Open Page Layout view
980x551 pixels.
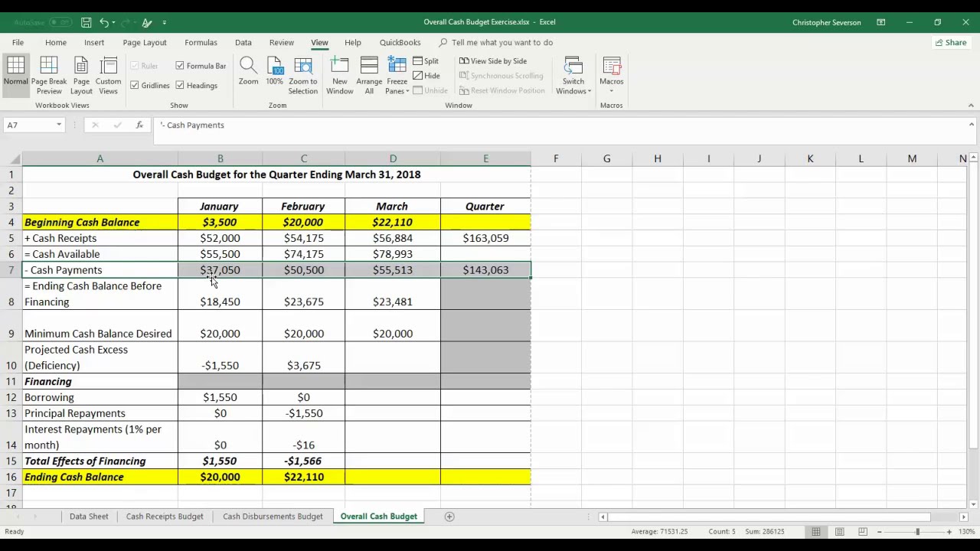point(81,75)
